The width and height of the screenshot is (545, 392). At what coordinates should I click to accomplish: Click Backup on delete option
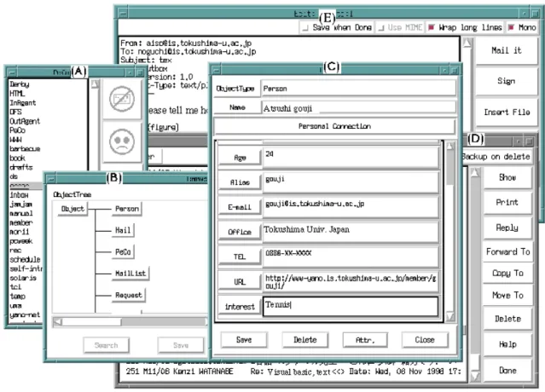[496, 157]
